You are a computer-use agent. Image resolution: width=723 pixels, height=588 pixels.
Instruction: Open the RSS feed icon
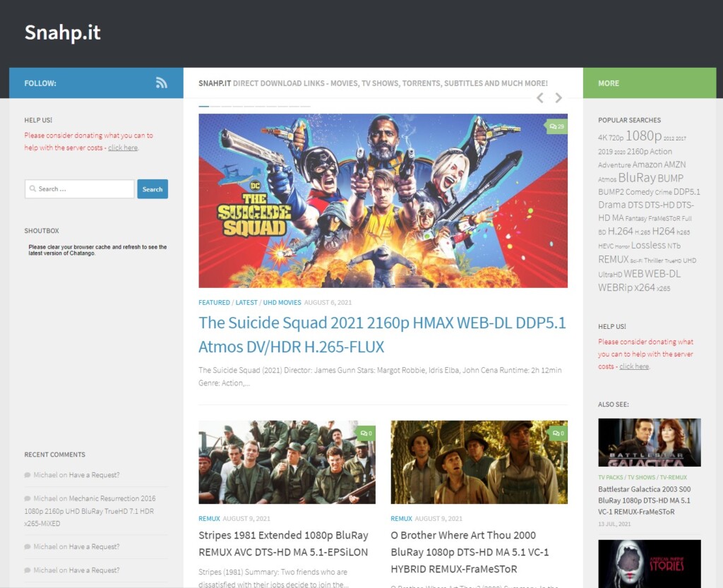point(162,83)
